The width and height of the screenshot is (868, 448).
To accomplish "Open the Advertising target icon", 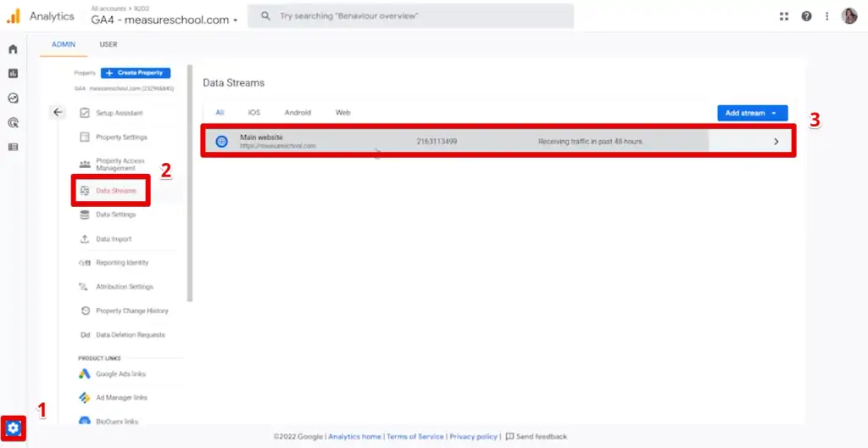I will [x=13, y=122].
